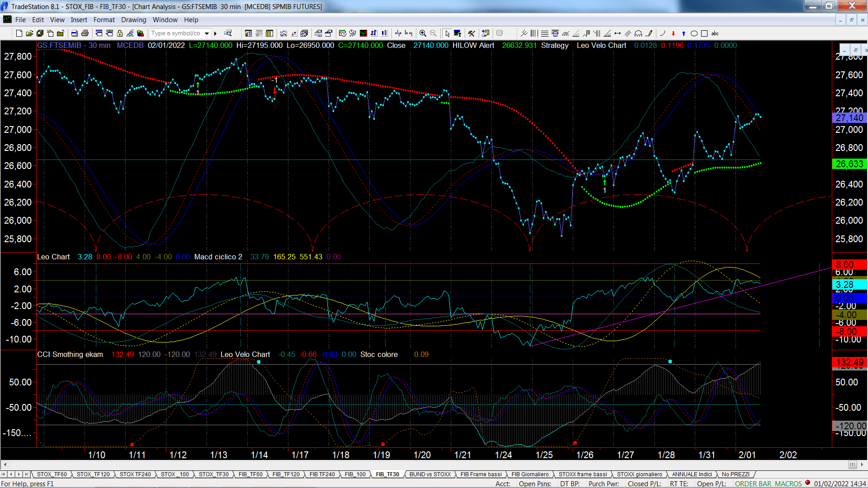Switch to STOXX frame bassi tab
This screenshot has height=488, width=868.
[583, 474]
